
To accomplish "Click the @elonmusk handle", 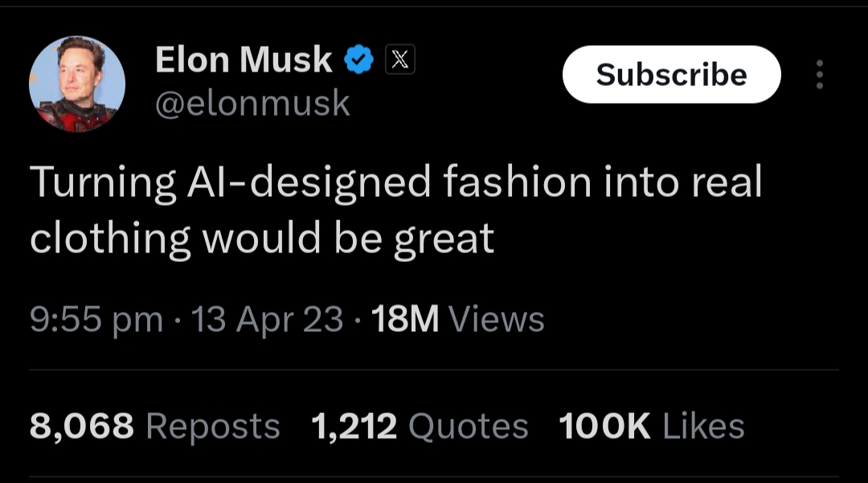I will 252,102.
